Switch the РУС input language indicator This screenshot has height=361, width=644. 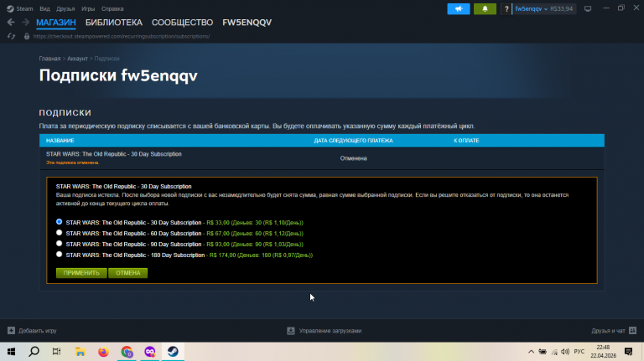click(579, 352)
